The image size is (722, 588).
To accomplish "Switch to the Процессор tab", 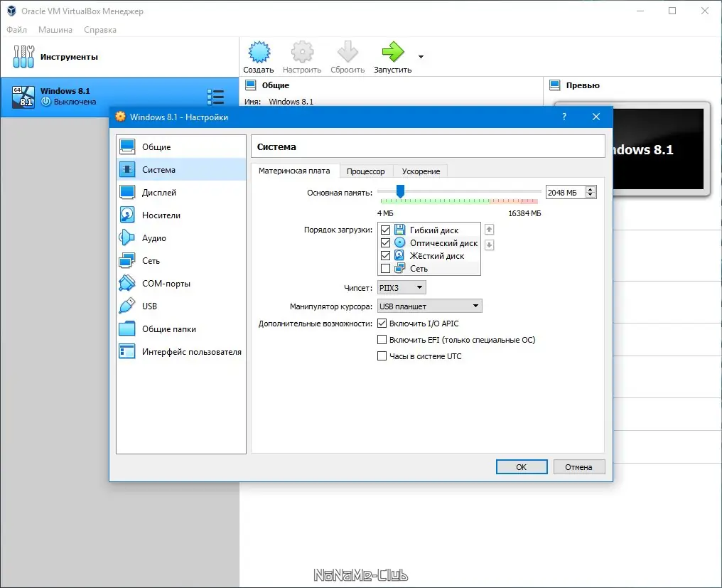I will pyautogui.click(x=366, y=171).
